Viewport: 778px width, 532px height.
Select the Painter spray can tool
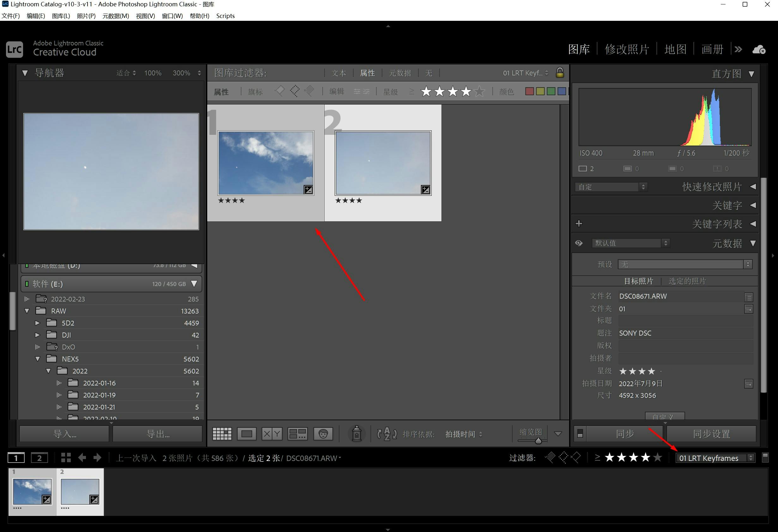[356, 434]
